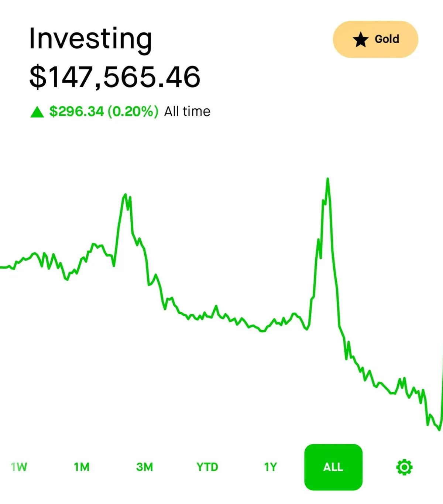
Task: Click the green up-triangle gain indicator
Action: [x=37, y=112]
